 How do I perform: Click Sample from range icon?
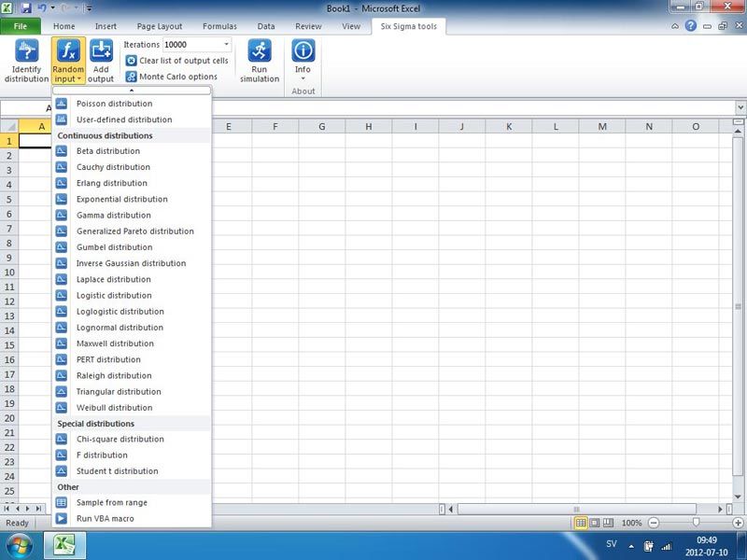tap(61, 502)
